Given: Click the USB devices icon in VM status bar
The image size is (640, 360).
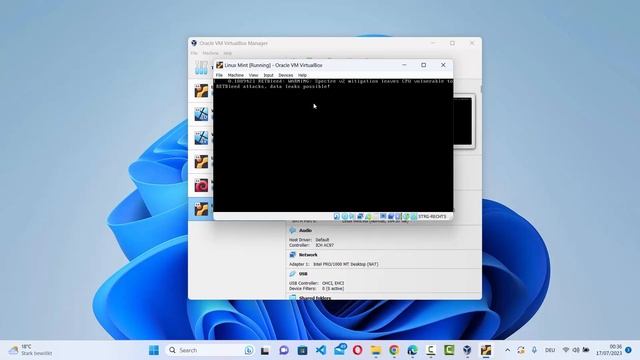Looking at the screenshot, I should [369, 216].
